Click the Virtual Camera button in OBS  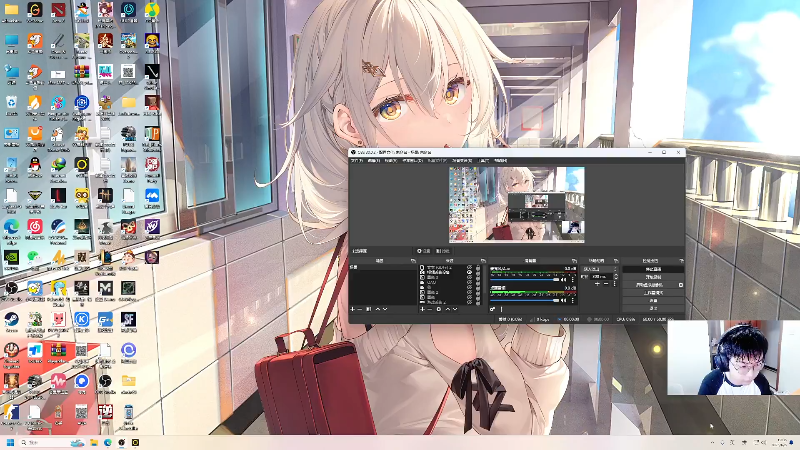pyautogui.click(x=649, y=285)
